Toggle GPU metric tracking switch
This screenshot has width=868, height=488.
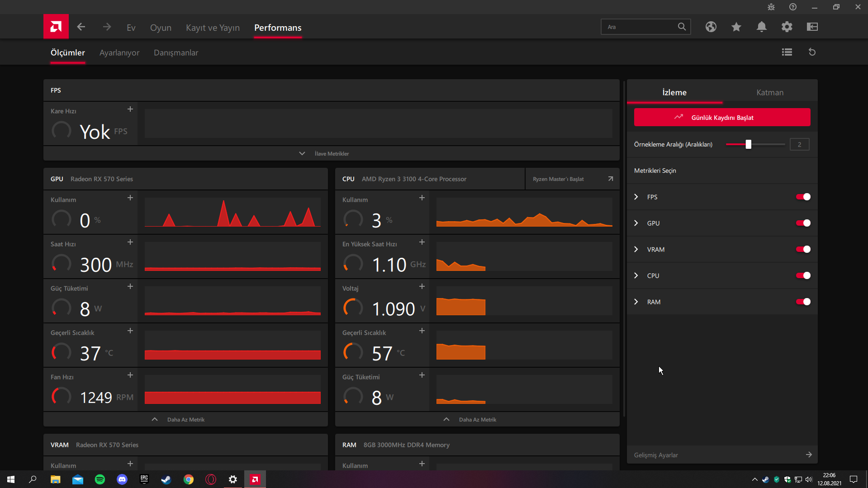click(803, 223)
